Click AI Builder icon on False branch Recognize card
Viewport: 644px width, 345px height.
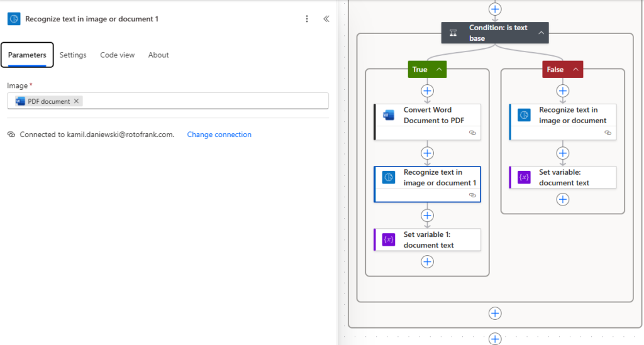pos(524,115)
